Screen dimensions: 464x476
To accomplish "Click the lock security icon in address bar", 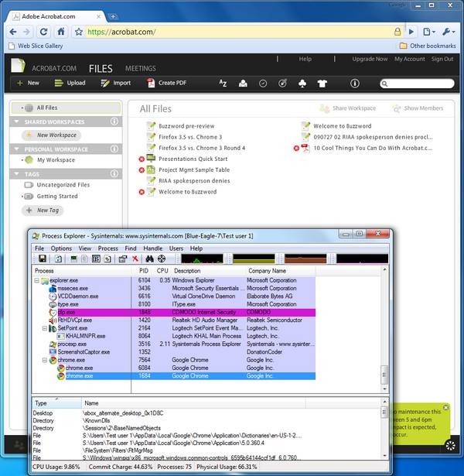I will click(397, 32).
